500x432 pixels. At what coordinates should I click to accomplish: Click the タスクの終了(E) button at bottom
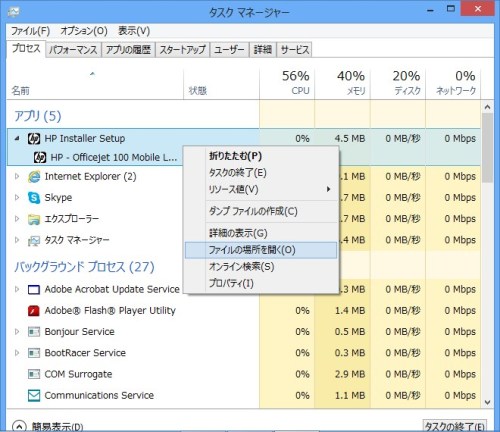click(x=455, y=426)
